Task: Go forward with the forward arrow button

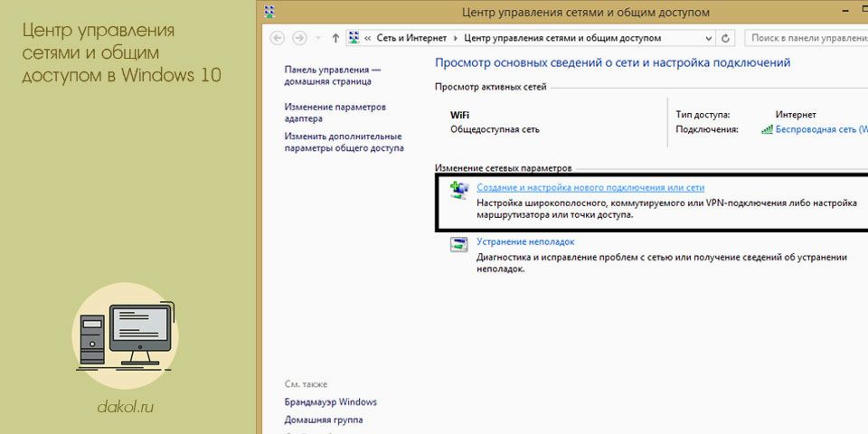Action: pos(299,38)
